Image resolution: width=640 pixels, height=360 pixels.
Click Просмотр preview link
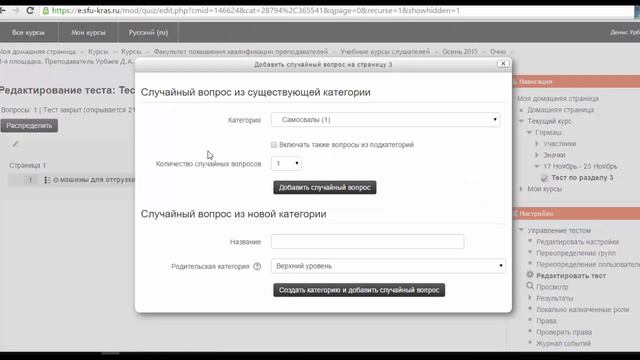pos(552,287)
